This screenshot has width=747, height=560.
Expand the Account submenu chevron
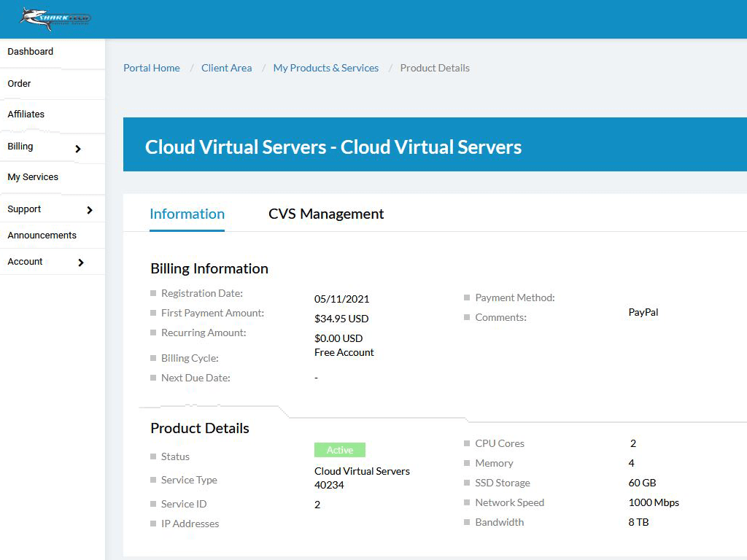pos(80,262)
